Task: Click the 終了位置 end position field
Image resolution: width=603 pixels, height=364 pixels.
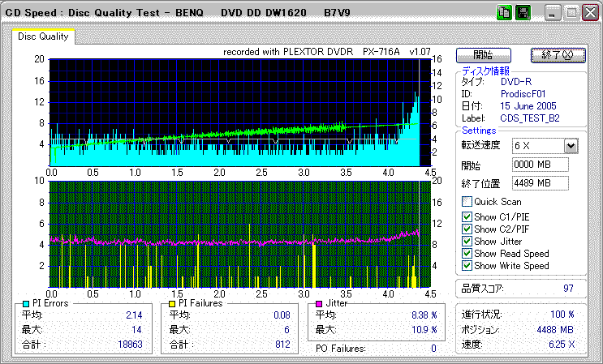Action: click(541, 182)
